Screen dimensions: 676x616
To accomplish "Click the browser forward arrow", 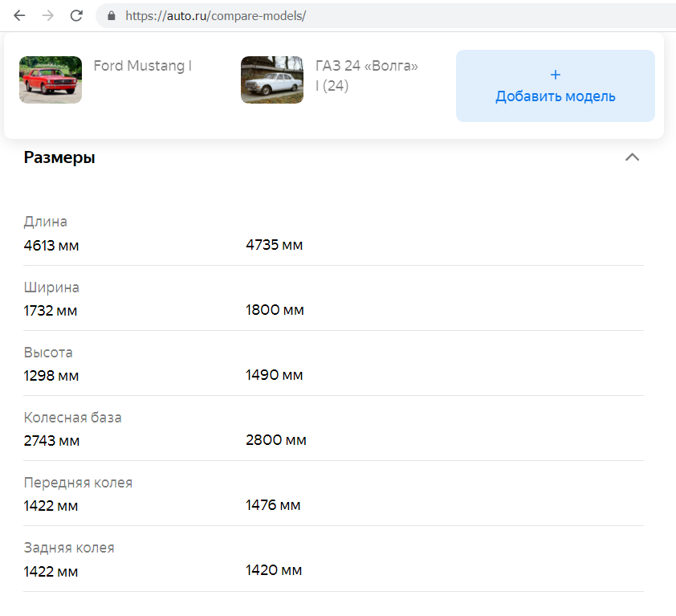I will coord(48,15).
